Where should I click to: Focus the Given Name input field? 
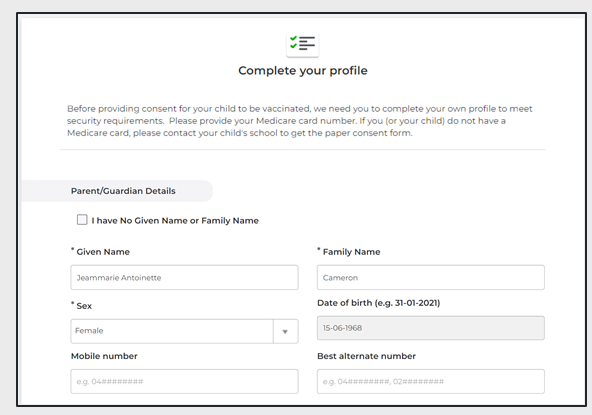184,278
